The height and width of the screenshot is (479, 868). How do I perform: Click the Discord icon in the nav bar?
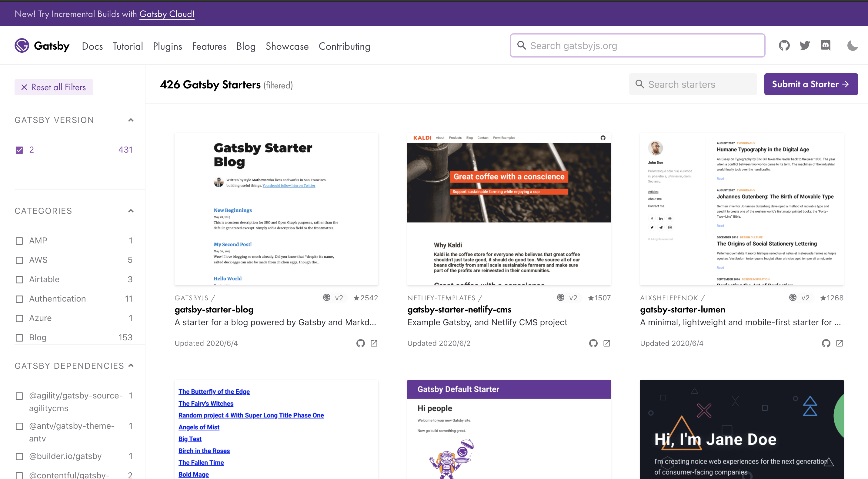point(826,45)
